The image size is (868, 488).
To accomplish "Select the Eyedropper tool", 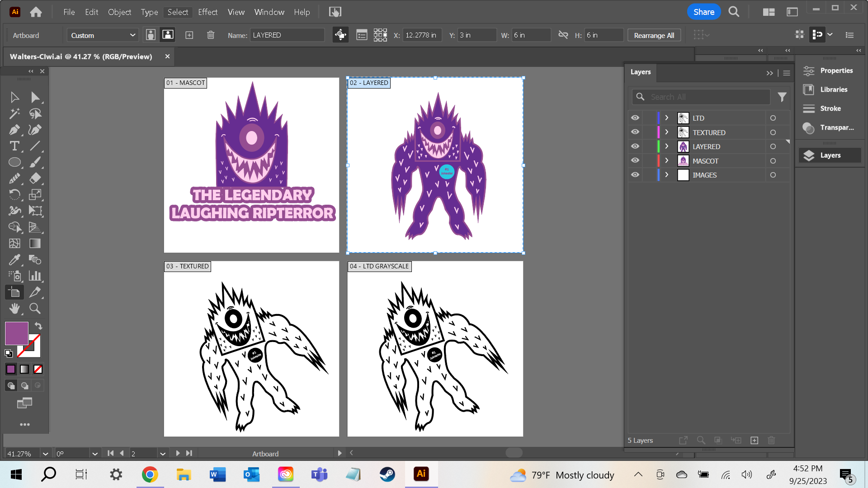I will click(x=14, y=260).
